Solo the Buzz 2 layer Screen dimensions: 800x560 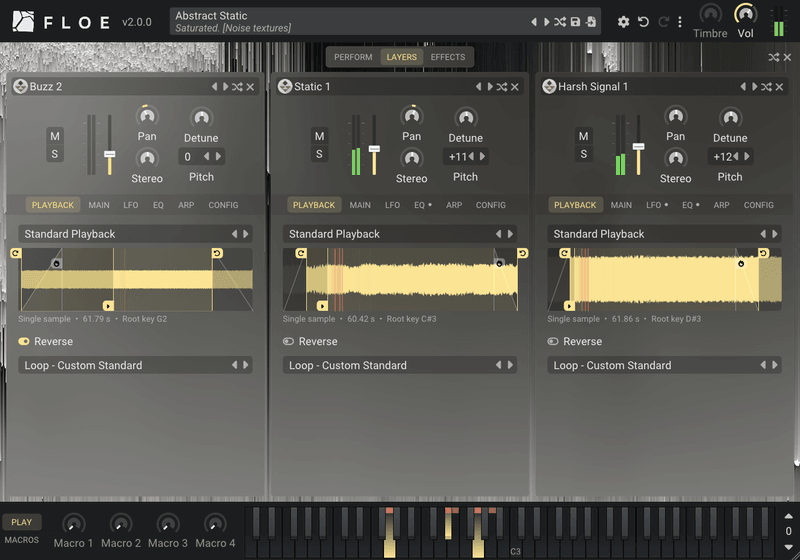point(55,154)
